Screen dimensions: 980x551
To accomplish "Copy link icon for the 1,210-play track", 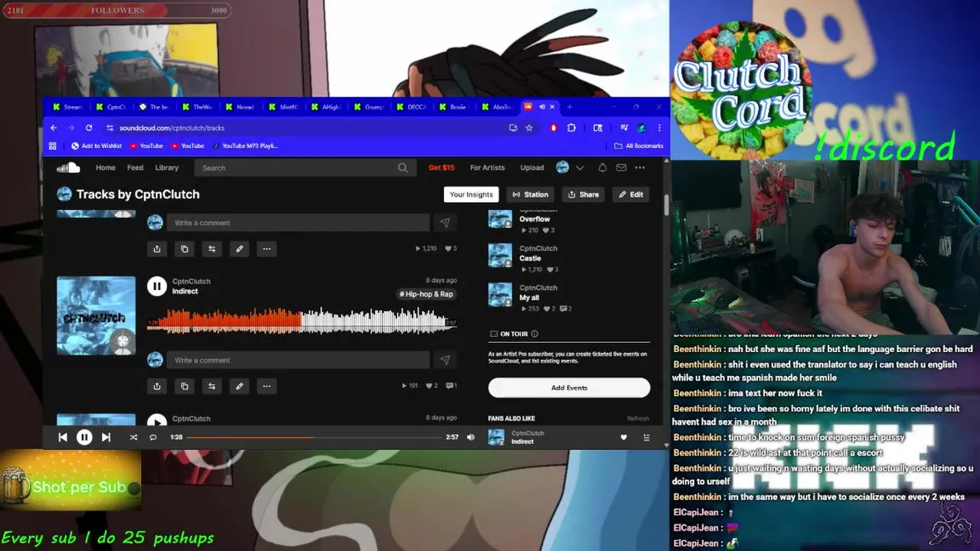I will 185,249.
